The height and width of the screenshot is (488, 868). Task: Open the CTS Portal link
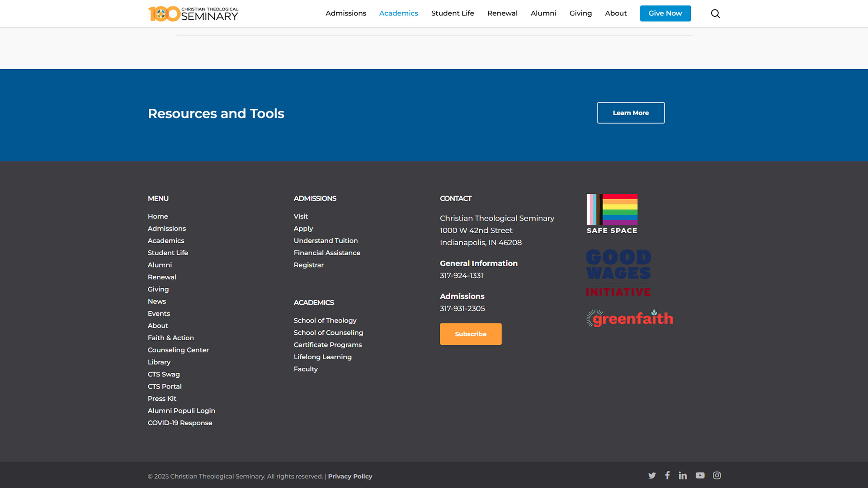tap(165, 387)
